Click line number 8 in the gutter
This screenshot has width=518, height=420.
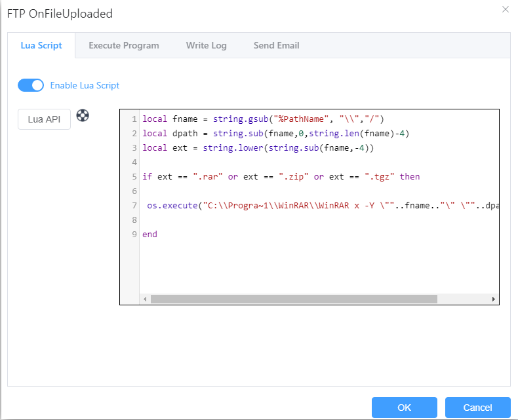coord(134,220)
